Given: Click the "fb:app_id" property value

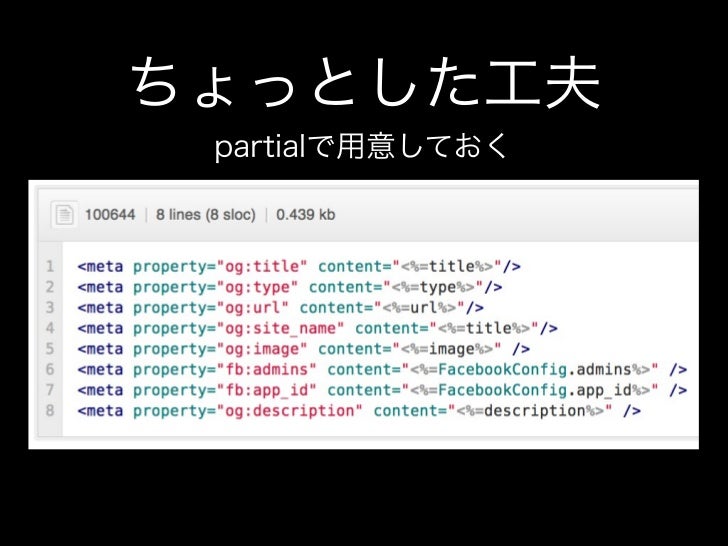Looking at the screenshot, I should click(x=266, y=390).
